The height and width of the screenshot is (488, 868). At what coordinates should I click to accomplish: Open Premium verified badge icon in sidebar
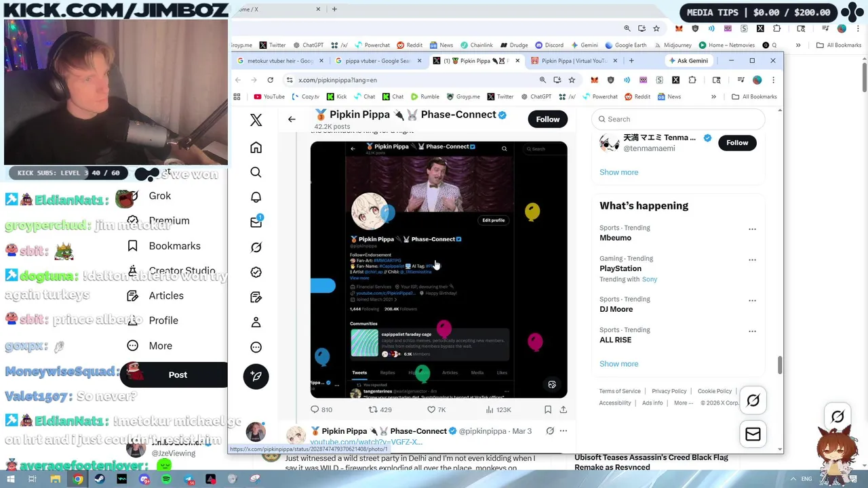256,272
